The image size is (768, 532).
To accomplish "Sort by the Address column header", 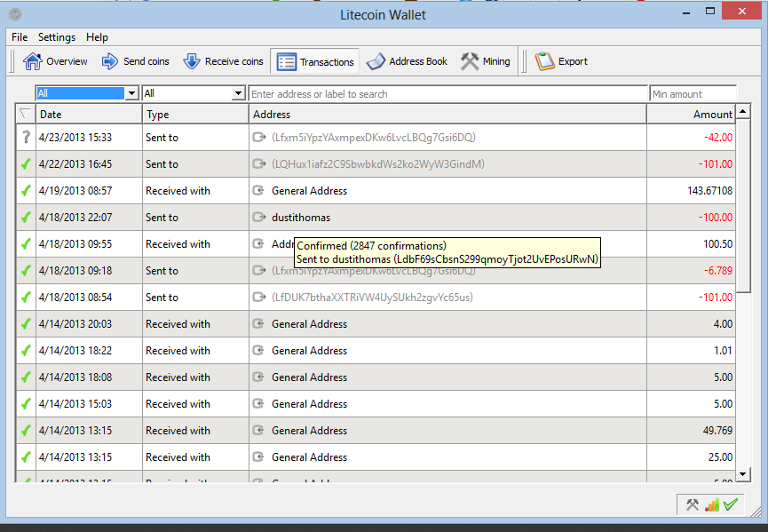I will [x=447, y=115].
